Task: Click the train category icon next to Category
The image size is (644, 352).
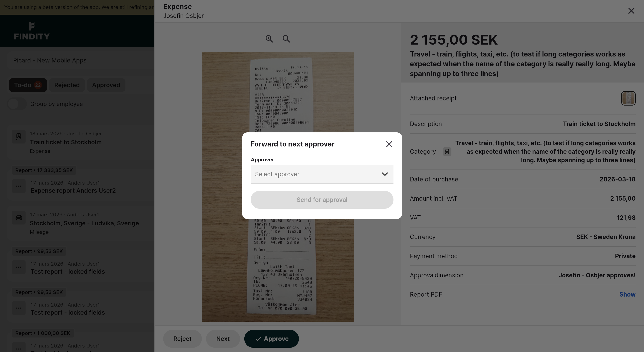Action: pos(447,151)
